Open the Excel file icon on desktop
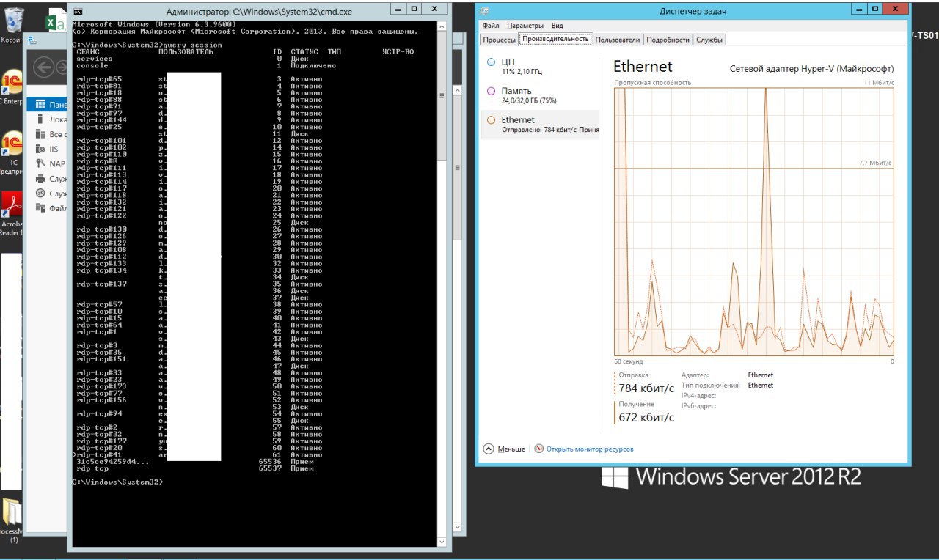Viewport: 939px width, 560px height. pos(56,21)
